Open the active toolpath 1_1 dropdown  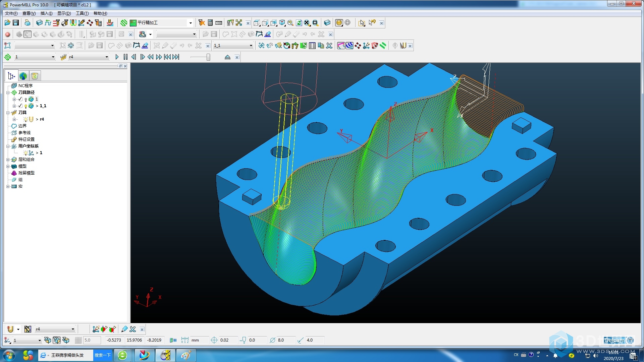pos(251,46)
